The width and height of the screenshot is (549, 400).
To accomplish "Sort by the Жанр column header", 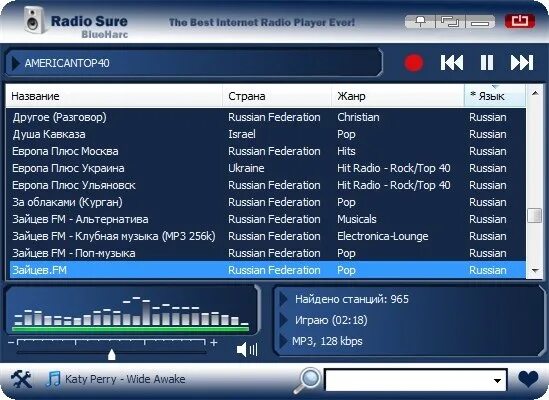I will tap(397, 96).
